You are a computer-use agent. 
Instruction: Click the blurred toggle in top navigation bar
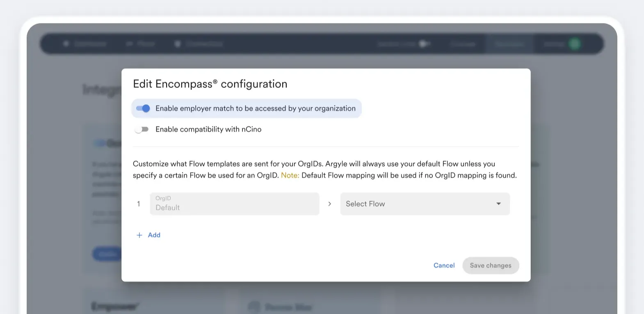click(x=424, y=44)
